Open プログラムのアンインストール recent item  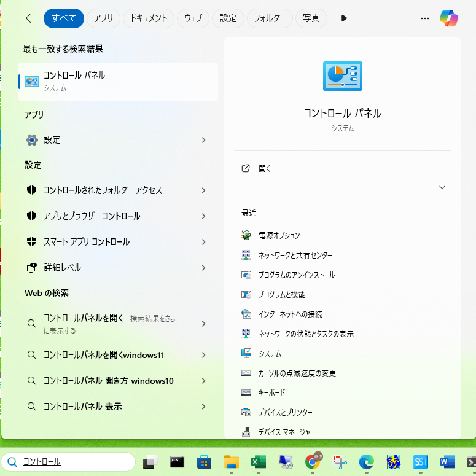(288, 275)
